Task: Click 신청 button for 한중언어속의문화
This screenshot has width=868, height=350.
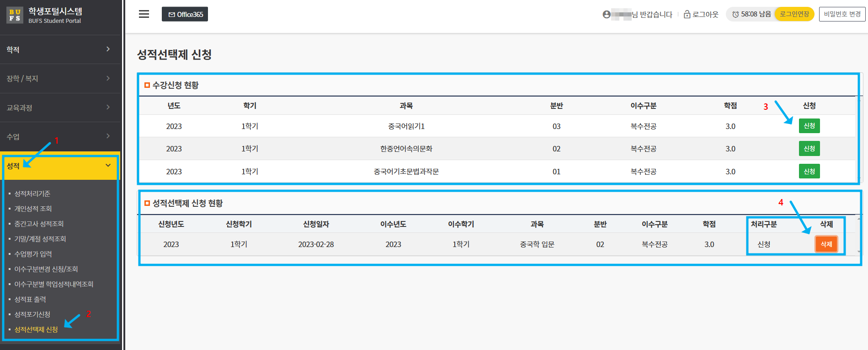Action: [809, 149]
